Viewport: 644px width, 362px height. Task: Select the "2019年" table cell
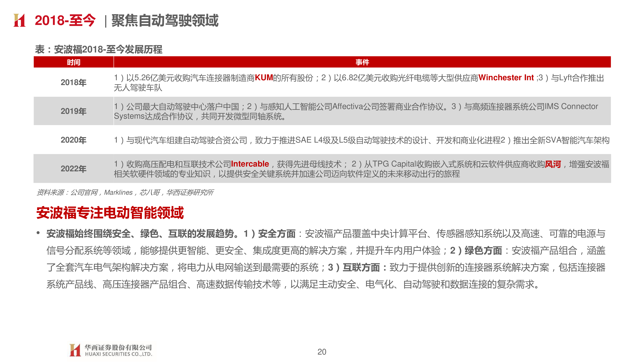click(x=73, y=111)
